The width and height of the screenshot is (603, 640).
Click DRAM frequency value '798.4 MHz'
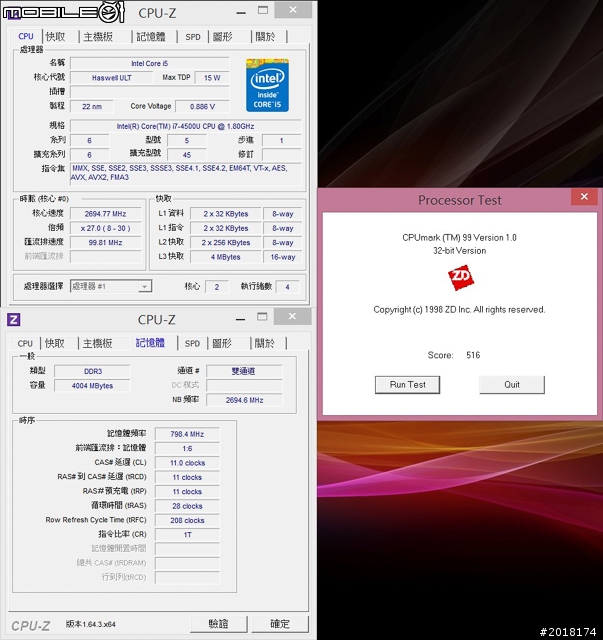point(187,434)
